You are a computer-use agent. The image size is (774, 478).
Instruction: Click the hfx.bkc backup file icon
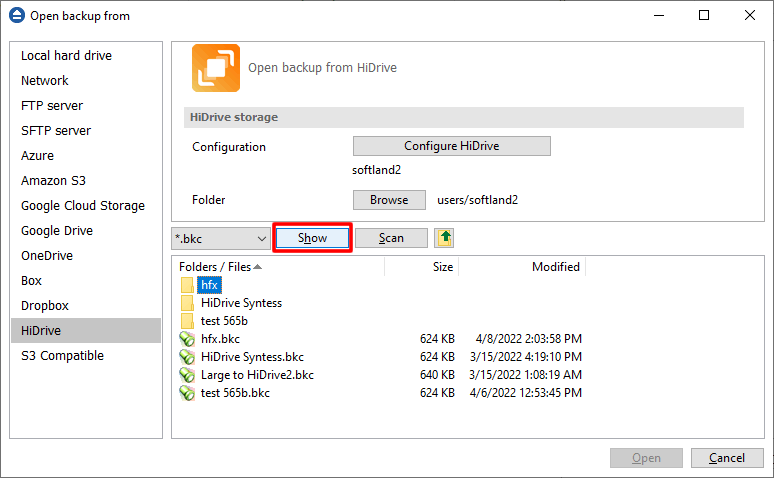click(x=187, y=339)
